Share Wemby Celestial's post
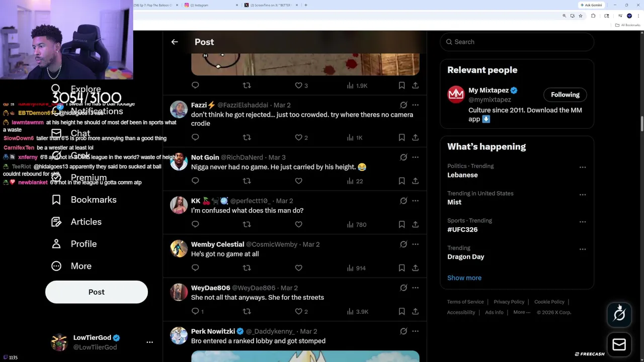The image size is (644, 362). pyautogui.click(x=415, y=268)
